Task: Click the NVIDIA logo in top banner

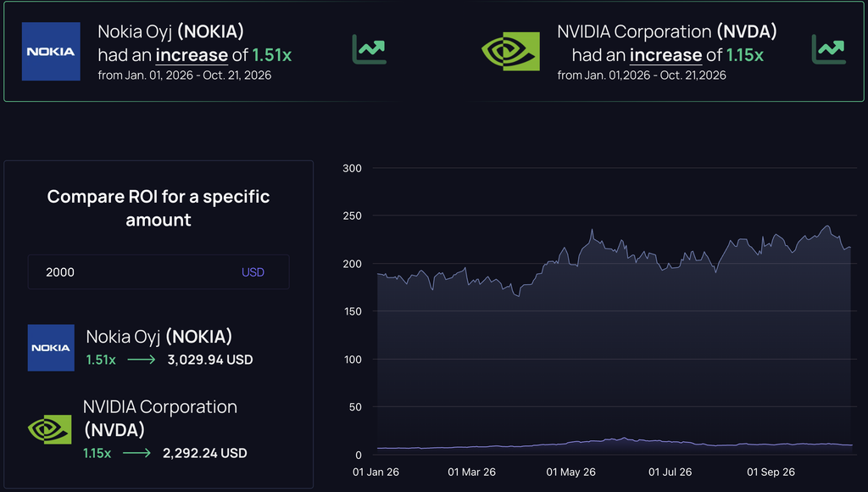Action: pos(510,51)
